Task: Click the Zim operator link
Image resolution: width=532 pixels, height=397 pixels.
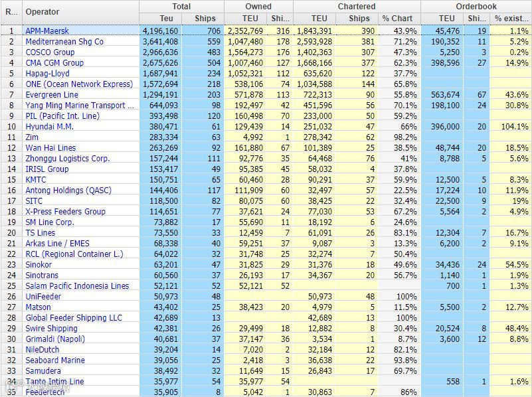Action: click(x=32, y=137)
